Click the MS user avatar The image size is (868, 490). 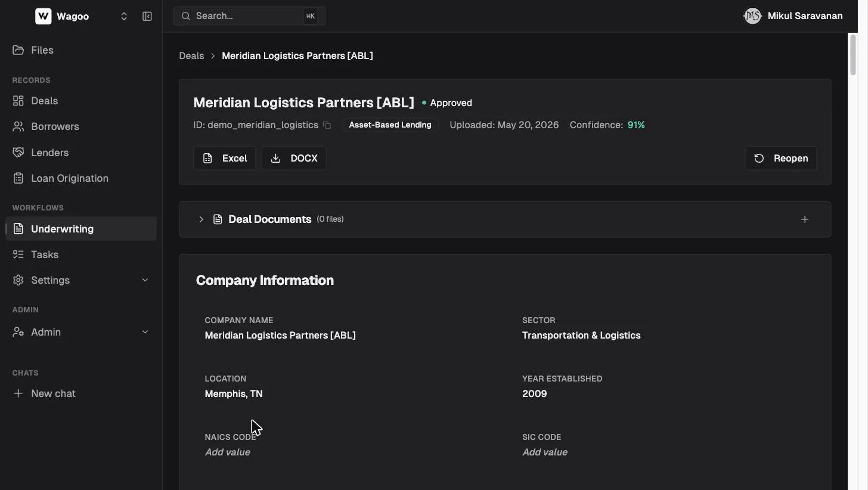753,16
